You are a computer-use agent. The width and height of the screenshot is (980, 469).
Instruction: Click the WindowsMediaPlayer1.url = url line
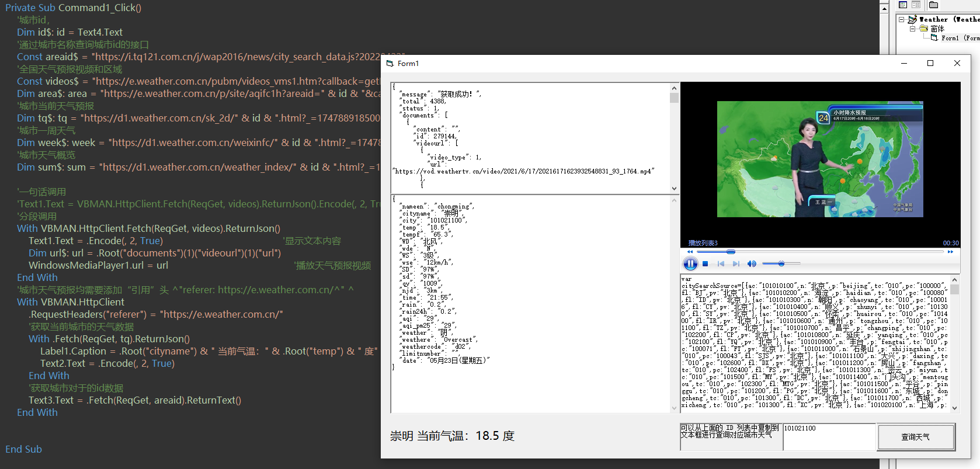point(98,265)
